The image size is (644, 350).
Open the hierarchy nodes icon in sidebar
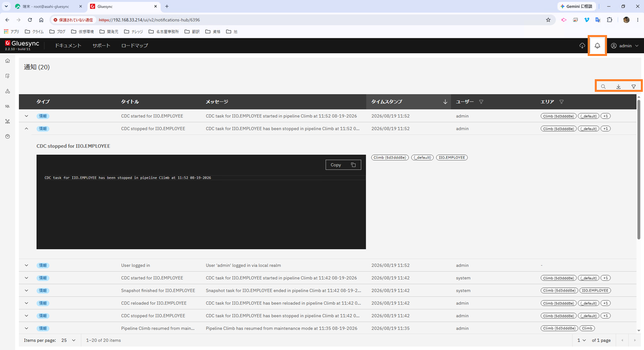tap(7, 91)
